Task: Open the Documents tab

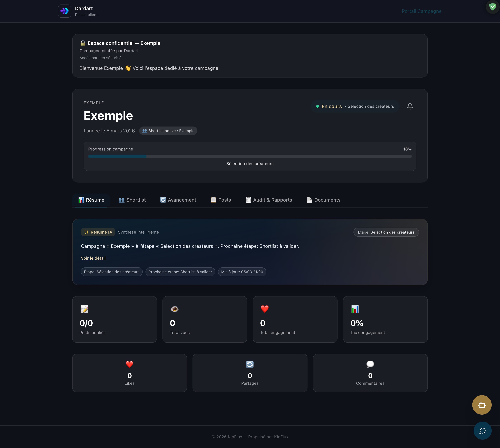Action: click(x=323, y=200)
